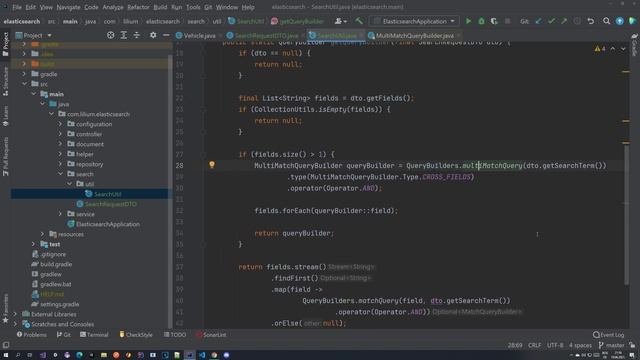The image size is (640, 360).
Task: Expand the configuration package
Action: point(60,124)
